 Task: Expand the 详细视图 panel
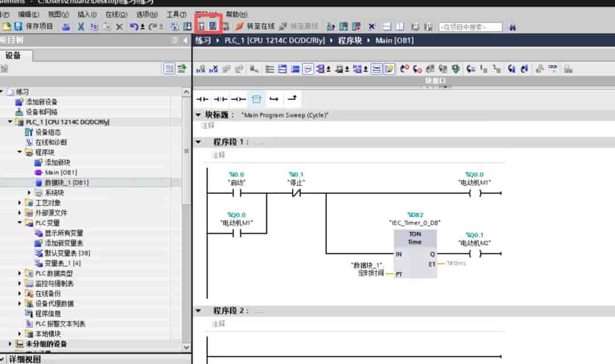pyautogui.click(x=2, y=359)
